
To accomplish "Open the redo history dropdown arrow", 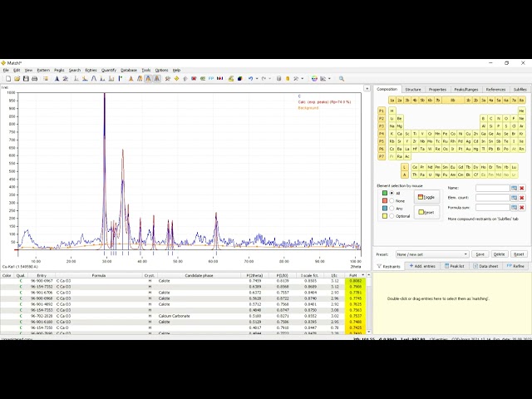I will coord(270,79).
